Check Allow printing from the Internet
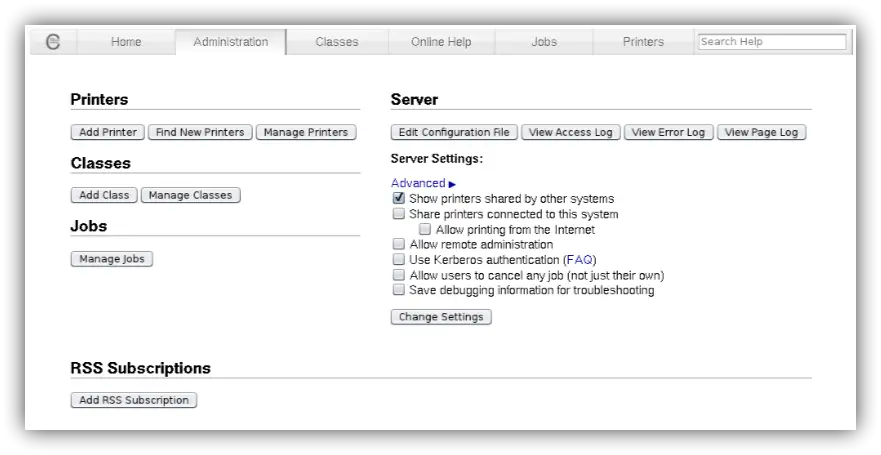The width and height of the screenshot is (881, 455). click(425, 229)
